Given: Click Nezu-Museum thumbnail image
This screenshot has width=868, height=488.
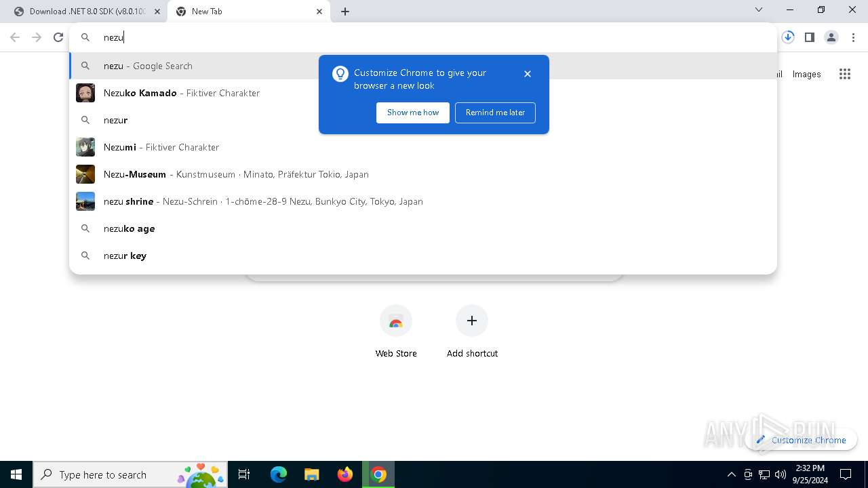Looking at the screenshot, I should tap(85, 174).
